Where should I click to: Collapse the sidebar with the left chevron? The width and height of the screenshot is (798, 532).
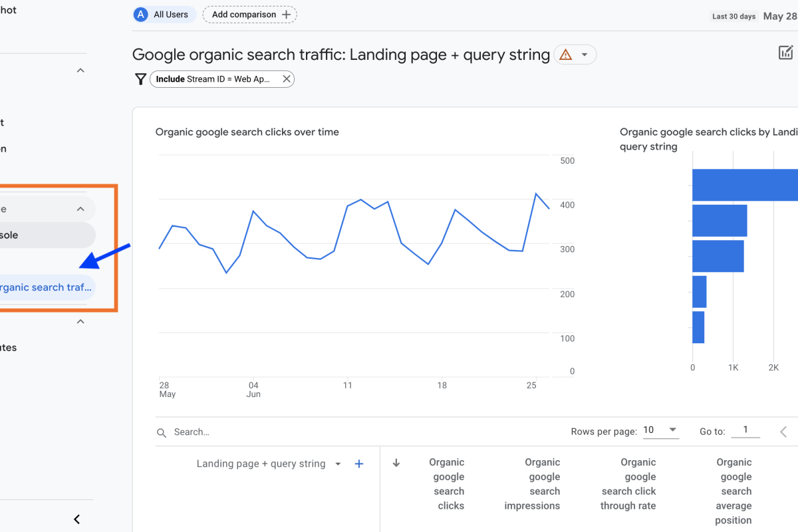[77, 519]
